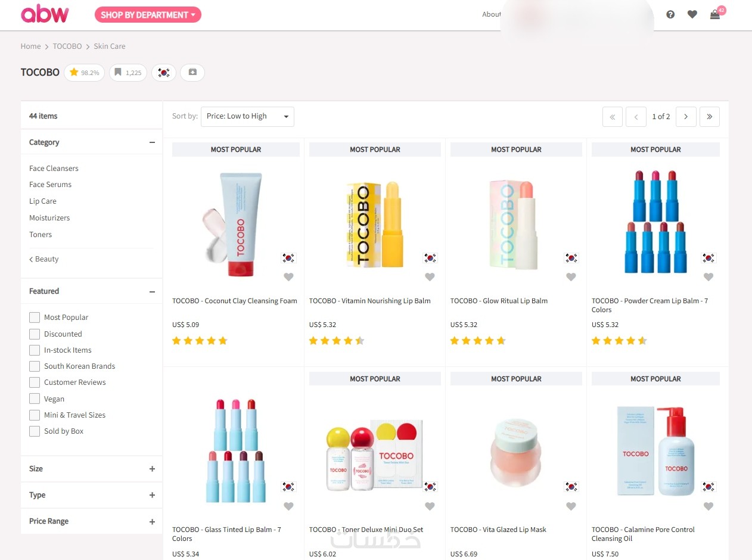Click Korean flag on Vita Glazed Lip Mask
The image size is (752, 560).
point(571,487)
